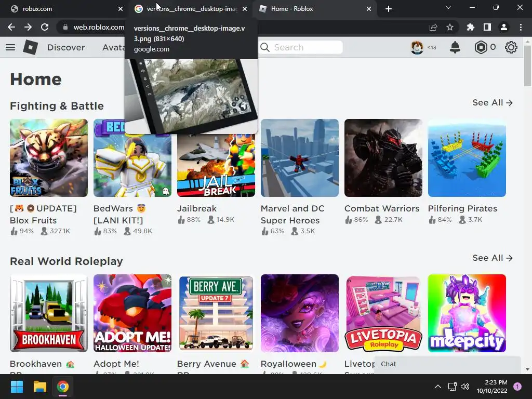This screenshot has width=532, height=399.
Task: Open the tab search chevron
Action: (448, 7)
